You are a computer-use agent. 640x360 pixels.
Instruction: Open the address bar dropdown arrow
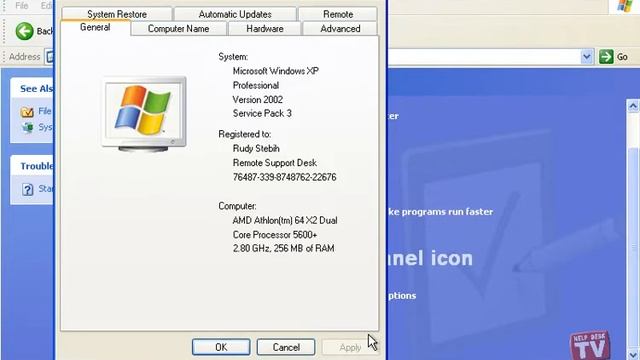(587, 56)
